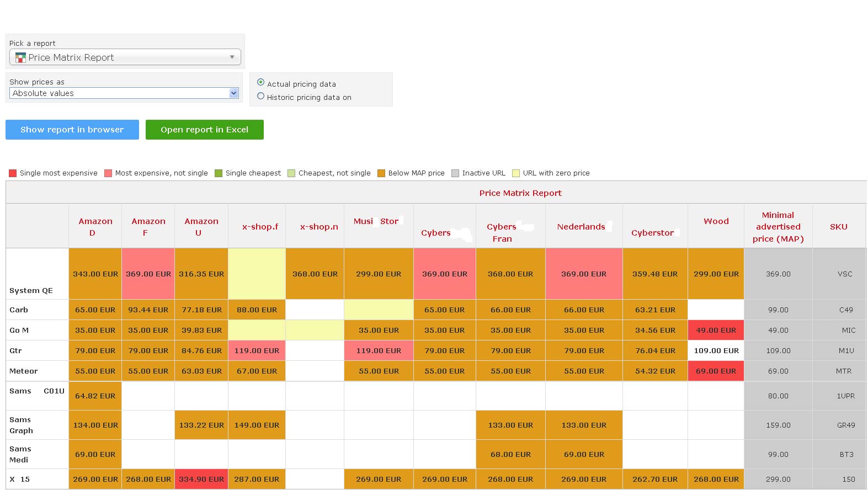Viewport: 868px width, 490px height.
Task: Click the Price Matrix Report icon
Action: click(20, 57)
